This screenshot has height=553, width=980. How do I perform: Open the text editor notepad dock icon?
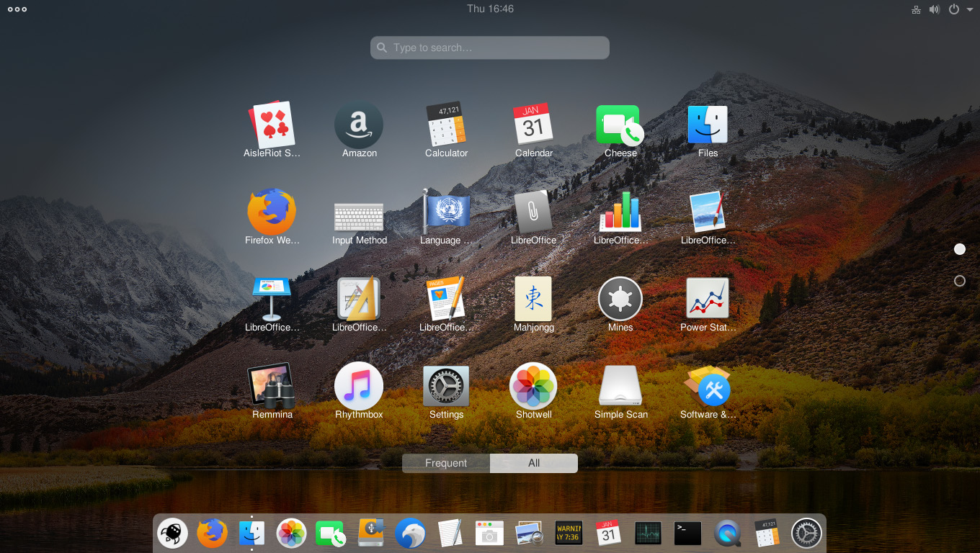point(450,534)
